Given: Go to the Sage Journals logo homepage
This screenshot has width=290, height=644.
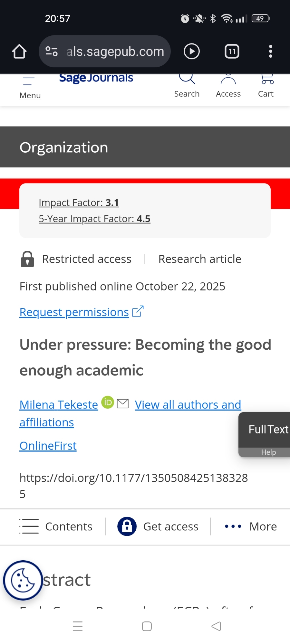Looking at the screenshot, I should pos(96,78).
